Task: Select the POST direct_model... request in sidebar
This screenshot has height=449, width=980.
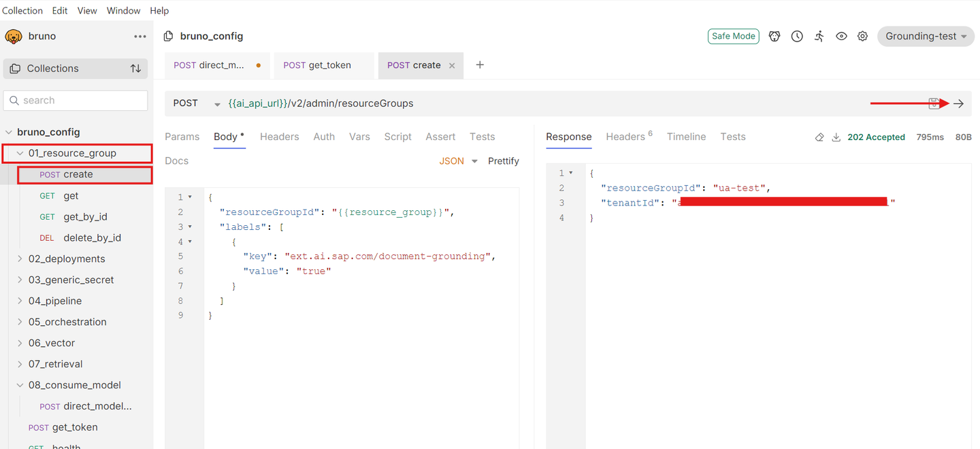Action: [86, 407]
